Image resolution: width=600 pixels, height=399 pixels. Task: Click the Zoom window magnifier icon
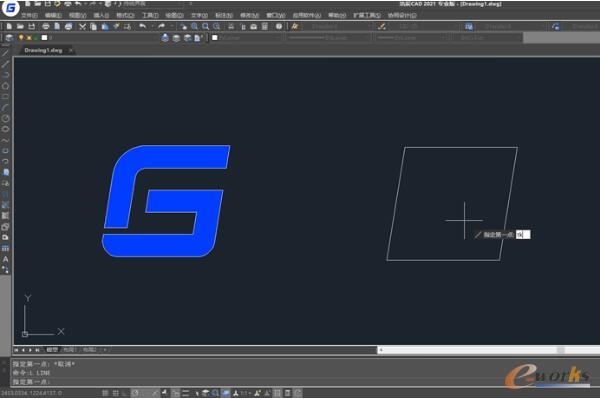tap(205, 26)
